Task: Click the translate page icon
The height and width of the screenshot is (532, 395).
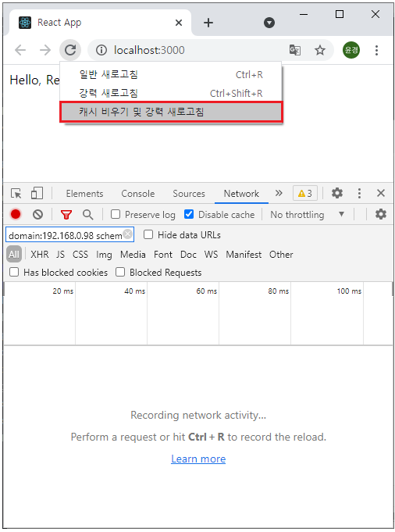Action: click(294, 50)
